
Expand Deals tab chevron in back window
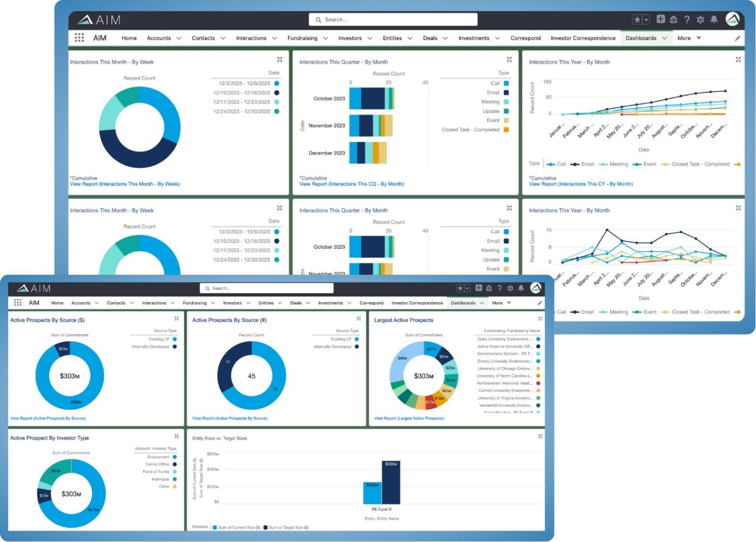[x=446, y=38]
